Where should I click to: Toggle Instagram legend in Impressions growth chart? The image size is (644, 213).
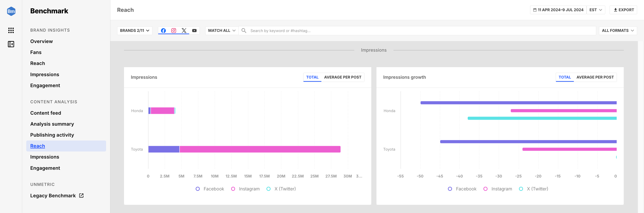click(x=498, y=189)
